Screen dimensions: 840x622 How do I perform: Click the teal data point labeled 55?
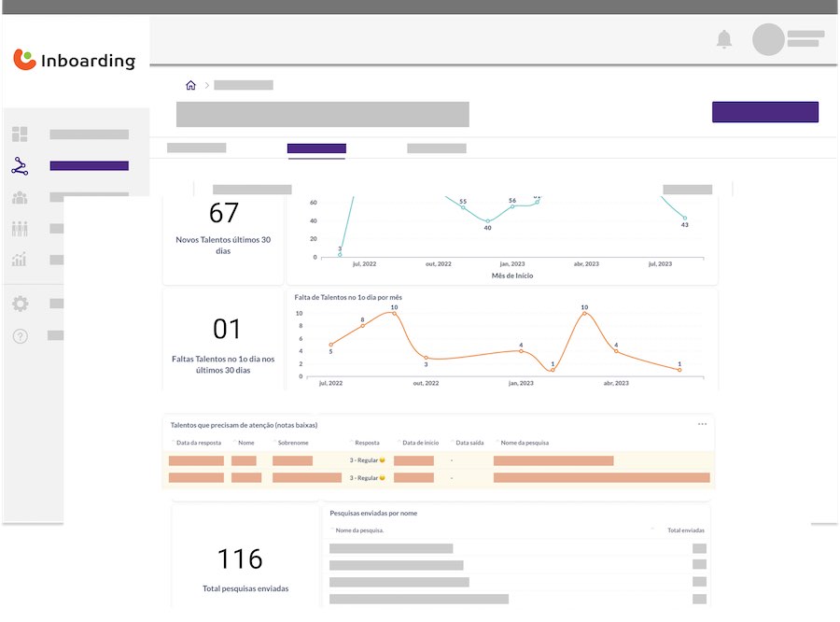(x=463, y=207)
